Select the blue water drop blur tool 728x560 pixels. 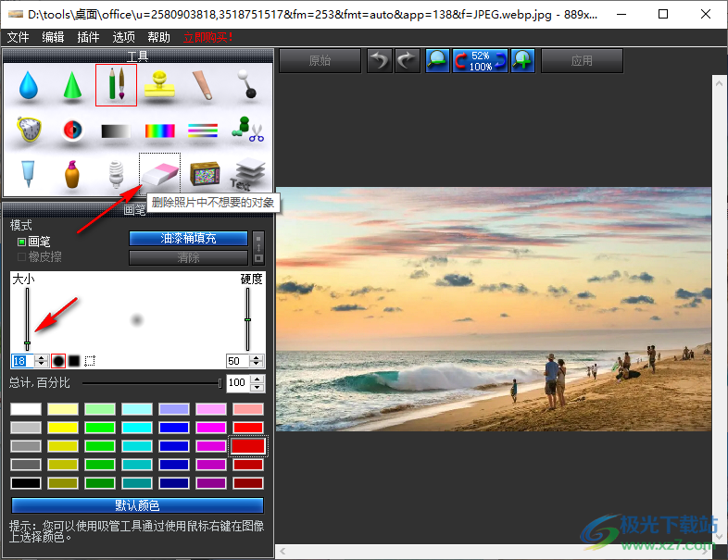pos(28,85)
